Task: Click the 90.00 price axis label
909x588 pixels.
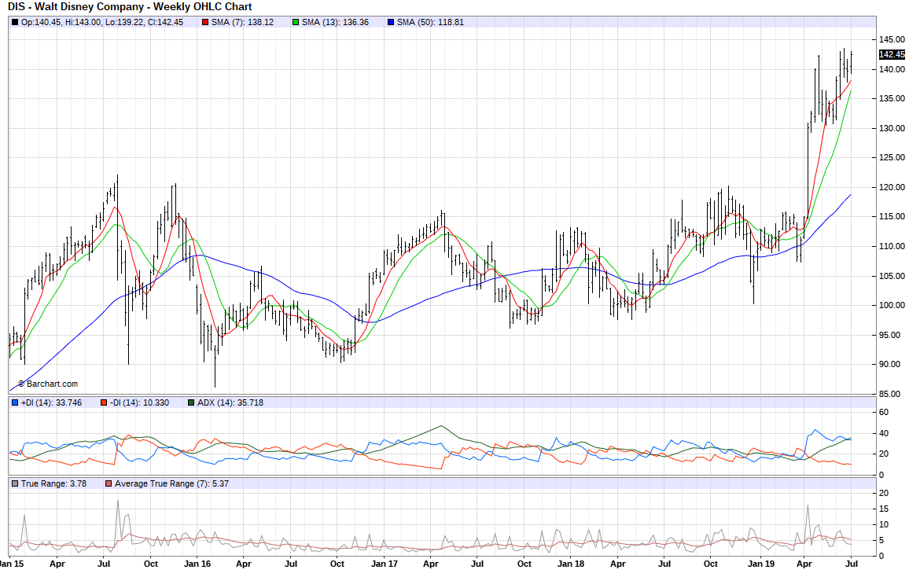Action: [892, 365]
